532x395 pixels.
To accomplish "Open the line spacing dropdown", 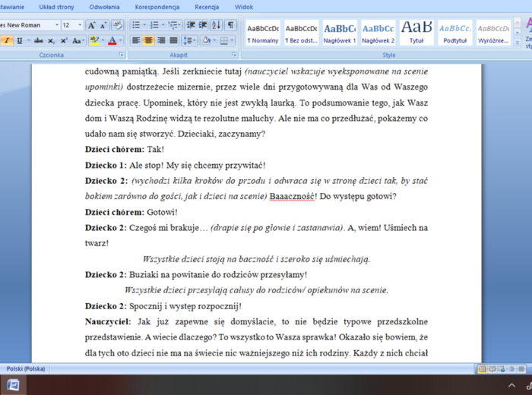I will 188,40.
